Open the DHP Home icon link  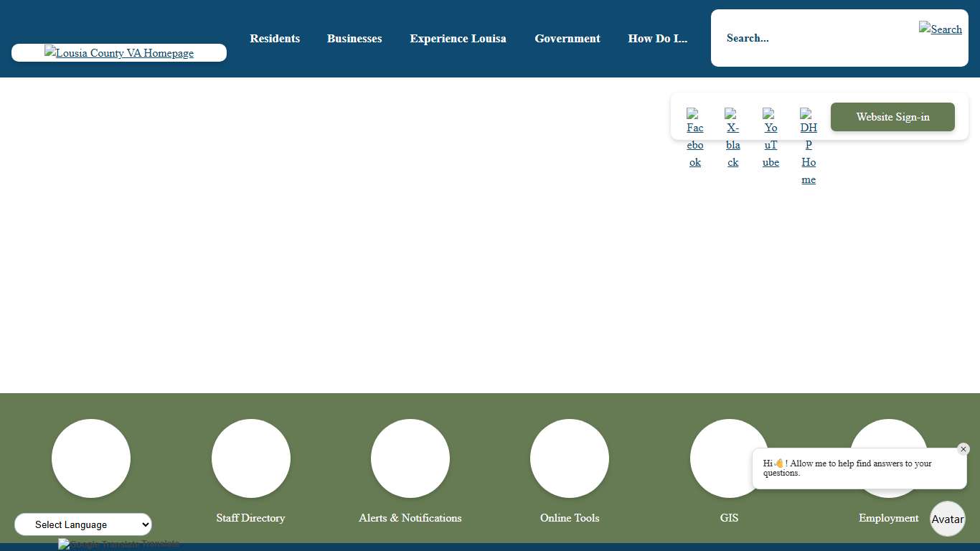tap(809, 146)
